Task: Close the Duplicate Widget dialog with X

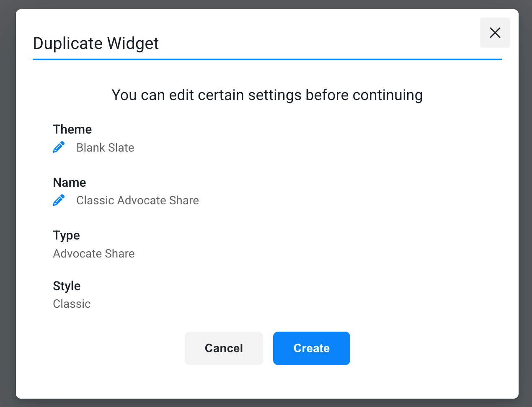Action: click(495, 33)
